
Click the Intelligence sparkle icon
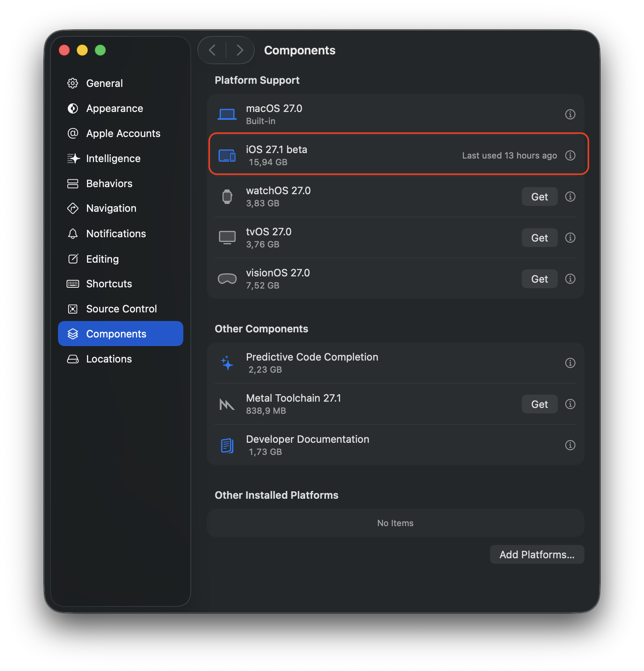73,159
